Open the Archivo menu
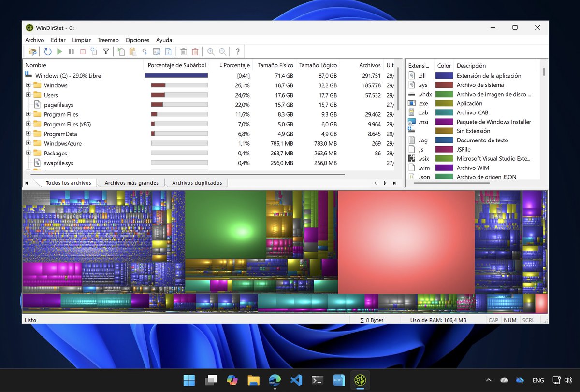The width and height of the screenshot is (580, 392). coord(35,40)
